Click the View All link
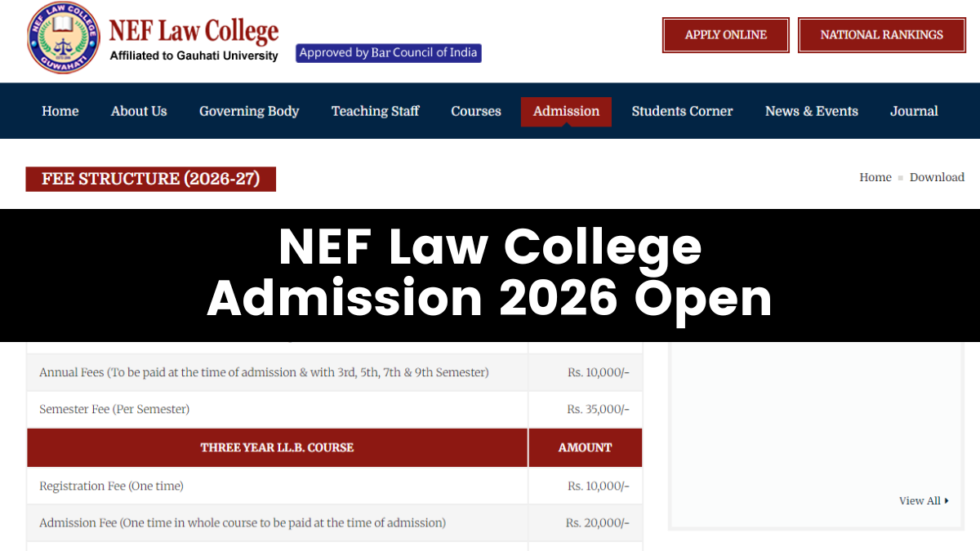The height and width of the screenshot is (551, 980). point(920,500)
